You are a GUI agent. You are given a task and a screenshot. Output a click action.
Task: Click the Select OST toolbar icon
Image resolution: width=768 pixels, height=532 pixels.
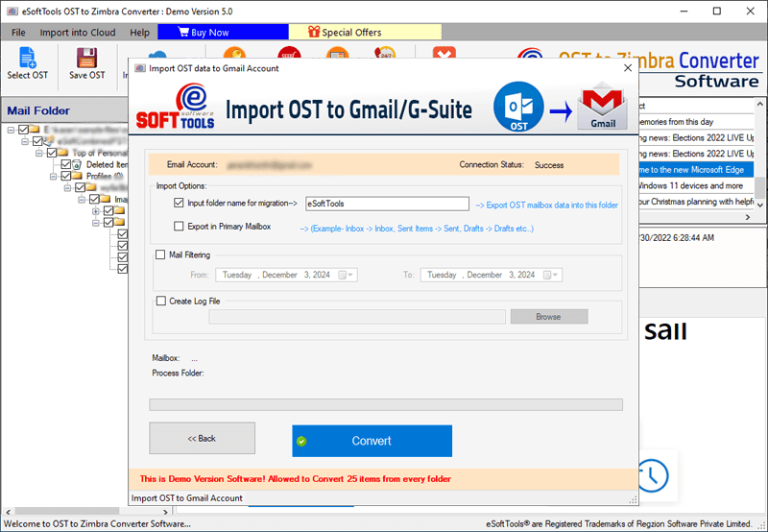click(x=27, y=58)
